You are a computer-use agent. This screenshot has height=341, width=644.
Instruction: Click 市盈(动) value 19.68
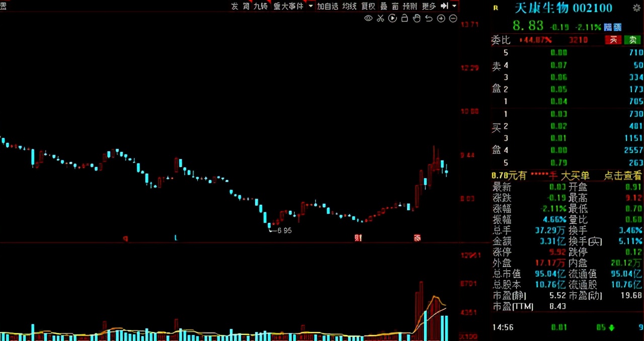(x=631, y=296)
